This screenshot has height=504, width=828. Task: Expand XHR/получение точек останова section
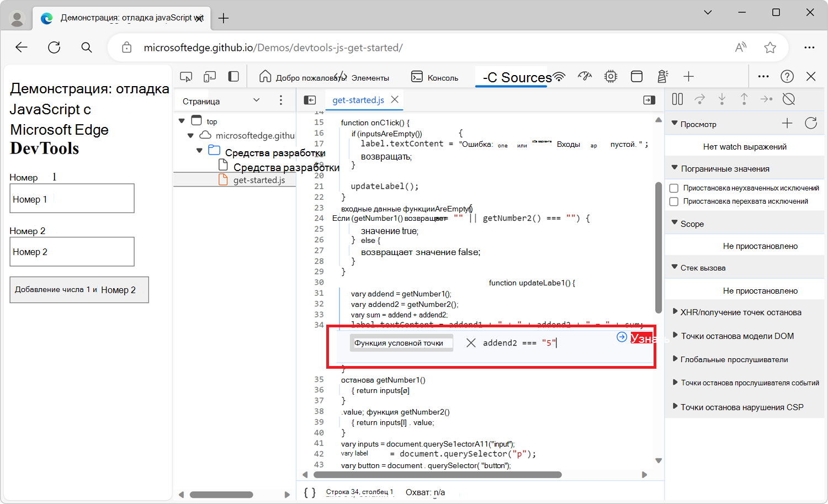[675, 312]
